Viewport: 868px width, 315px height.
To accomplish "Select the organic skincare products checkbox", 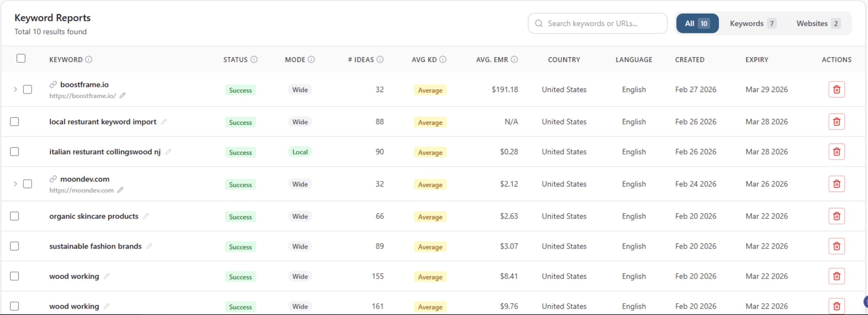I will pos(14,216).
